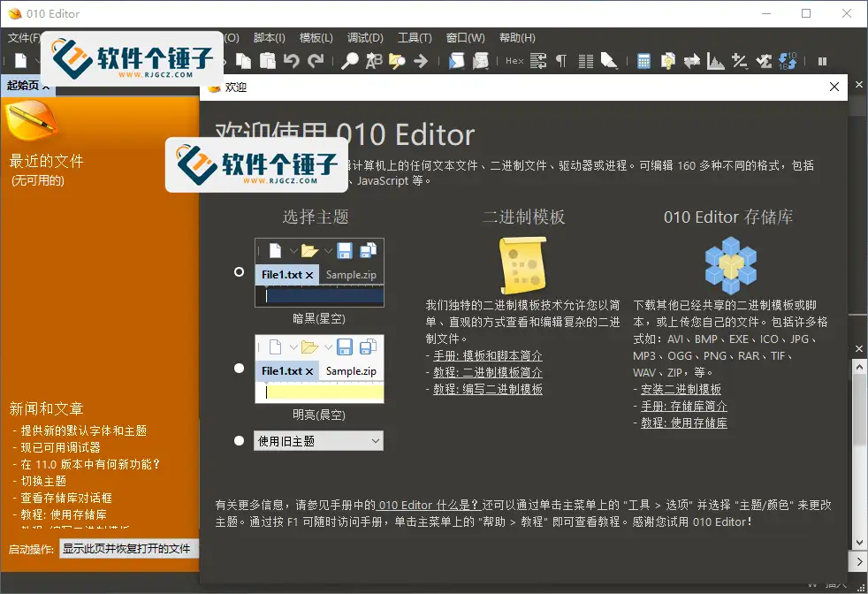Click the right panel scroll-up arrow
This screenshot has height=594, width=868.
pos(859,367)
